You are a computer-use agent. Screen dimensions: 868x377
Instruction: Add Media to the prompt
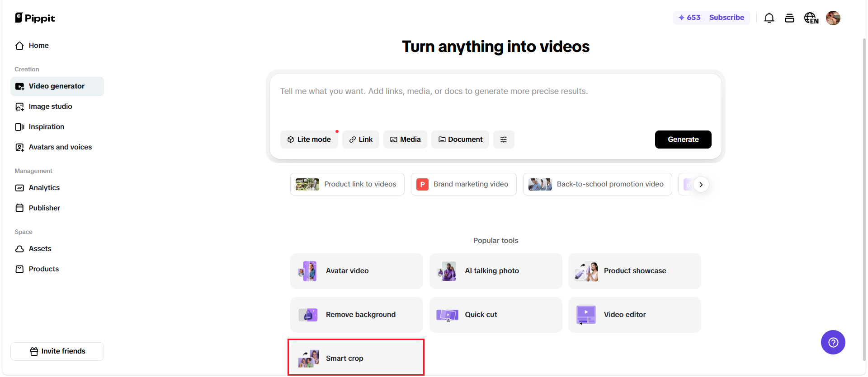[x=405, y=140]
